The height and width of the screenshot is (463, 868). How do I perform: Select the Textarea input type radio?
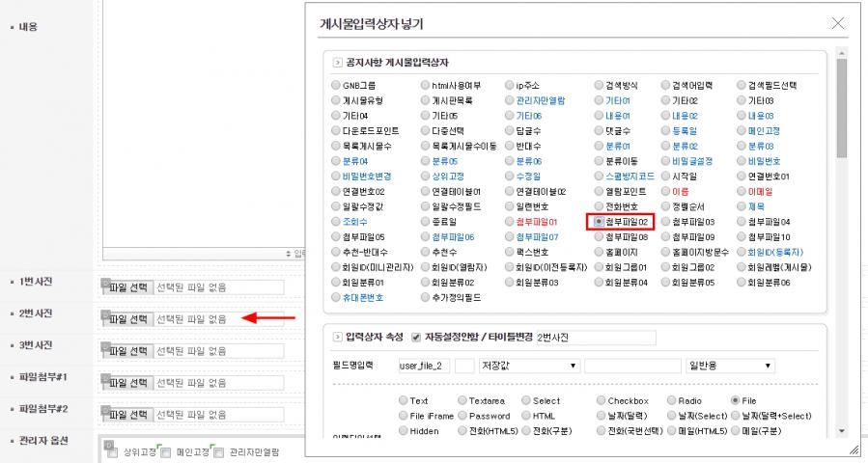tap(461, 400)
